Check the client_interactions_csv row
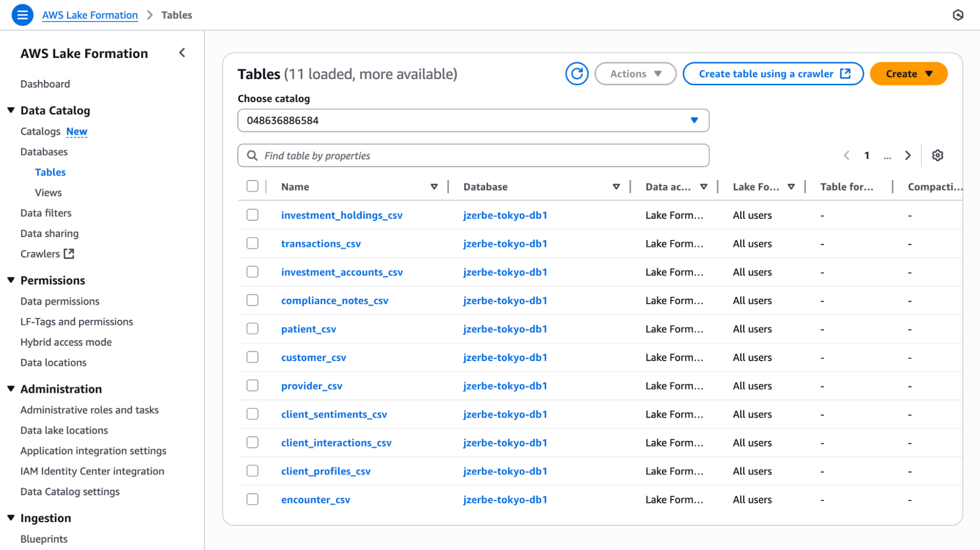The image size is (980, 550). point(252,443)
